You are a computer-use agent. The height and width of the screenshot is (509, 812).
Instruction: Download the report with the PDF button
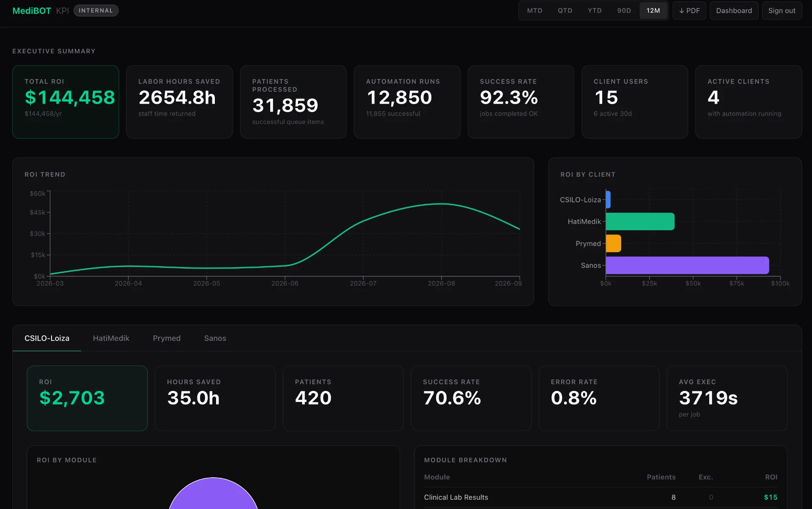(689, 11)
